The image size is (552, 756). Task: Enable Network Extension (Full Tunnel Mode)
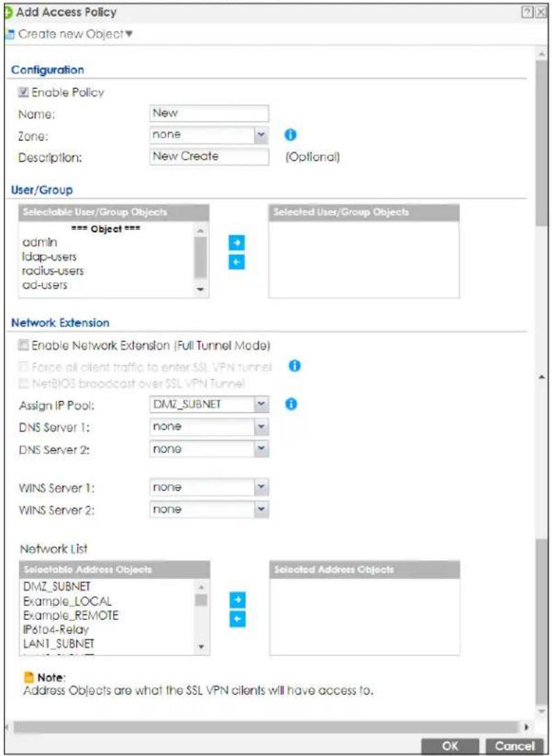(24, 346)
